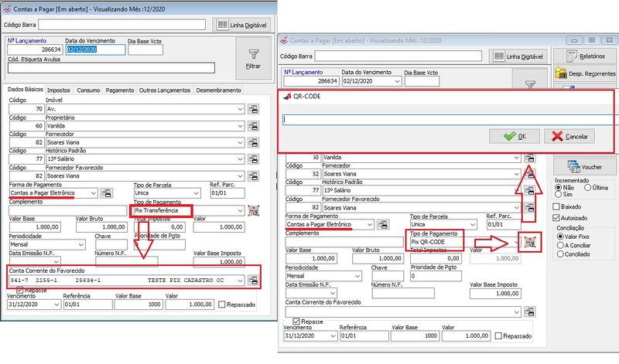This screenshot has height=364, width=619.
Task: Click lookup icon next to Forma de Pagamento in left window
Action: click(x=107, y=192)
